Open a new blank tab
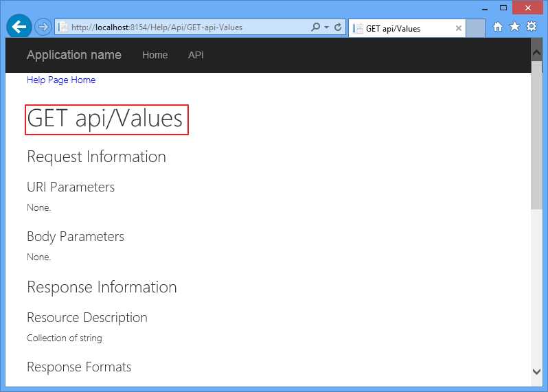This screenshot has height=392, width=548. 475,28
